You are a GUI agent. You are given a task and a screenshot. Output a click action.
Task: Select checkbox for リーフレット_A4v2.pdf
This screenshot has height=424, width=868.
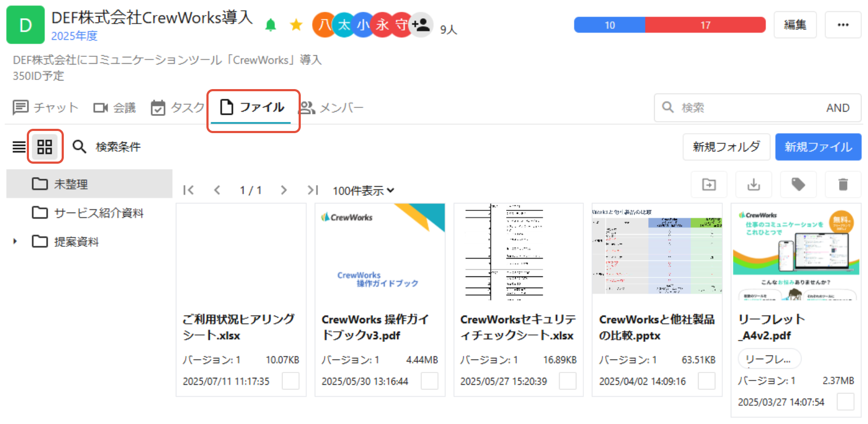pos(845,402)
